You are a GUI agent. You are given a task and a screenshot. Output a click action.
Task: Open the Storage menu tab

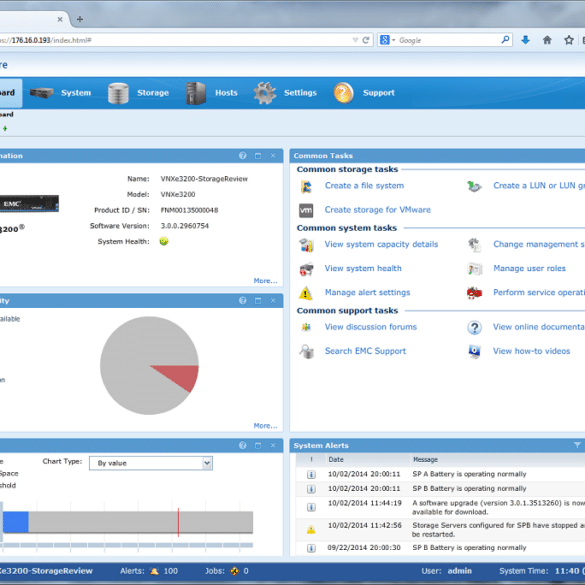point(153,93)
